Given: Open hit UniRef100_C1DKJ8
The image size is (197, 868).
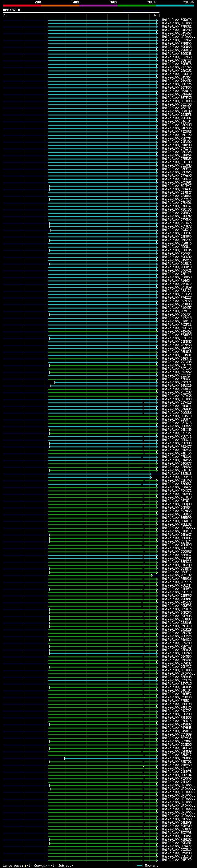Looking at the screenshot, I should click(x=177, y=531).
